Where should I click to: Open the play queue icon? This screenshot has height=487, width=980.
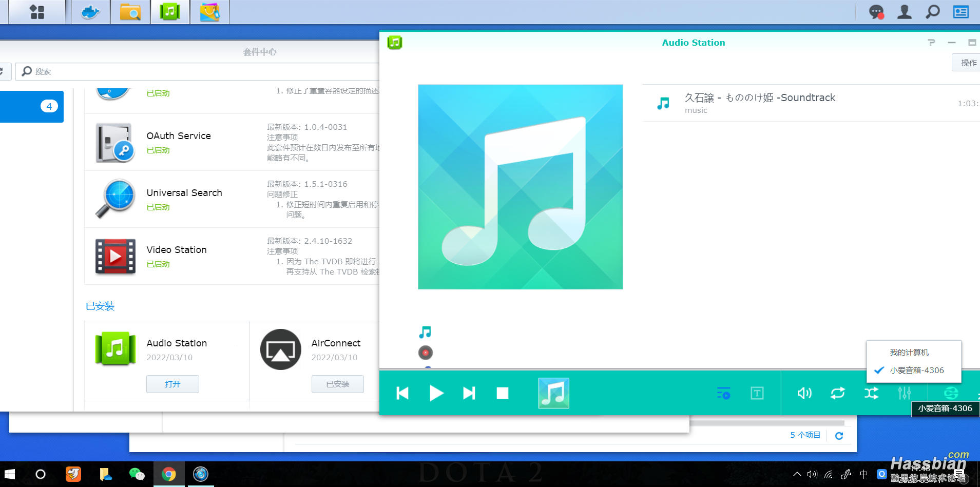[x=723, y=393]
